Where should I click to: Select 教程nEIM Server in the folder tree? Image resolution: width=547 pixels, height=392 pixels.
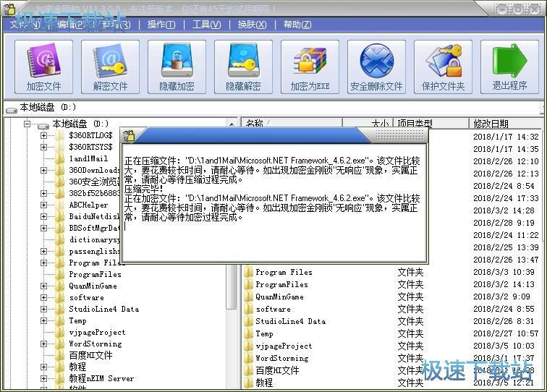point(101,378)
